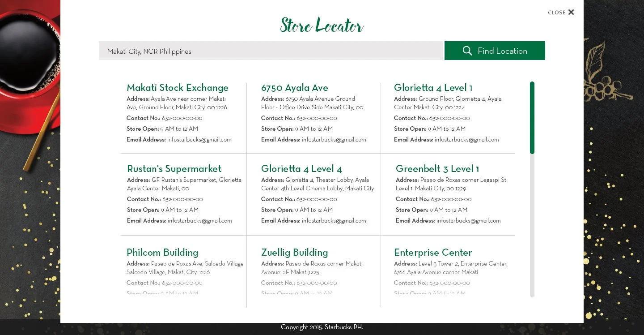Click Greenbelt 3 Level 1 contact number
The height and width of the screenshot is (335, 644).
point(434,199)
